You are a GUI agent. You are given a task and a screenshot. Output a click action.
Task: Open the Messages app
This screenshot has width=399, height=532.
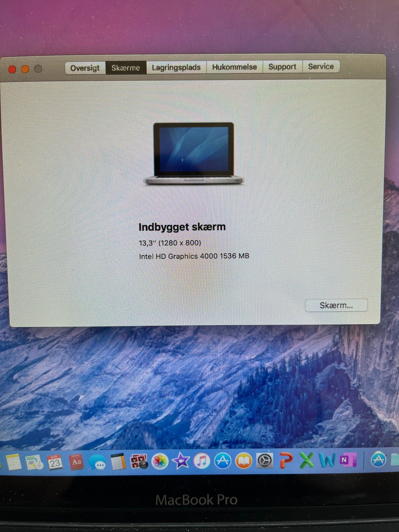(97, 462)
